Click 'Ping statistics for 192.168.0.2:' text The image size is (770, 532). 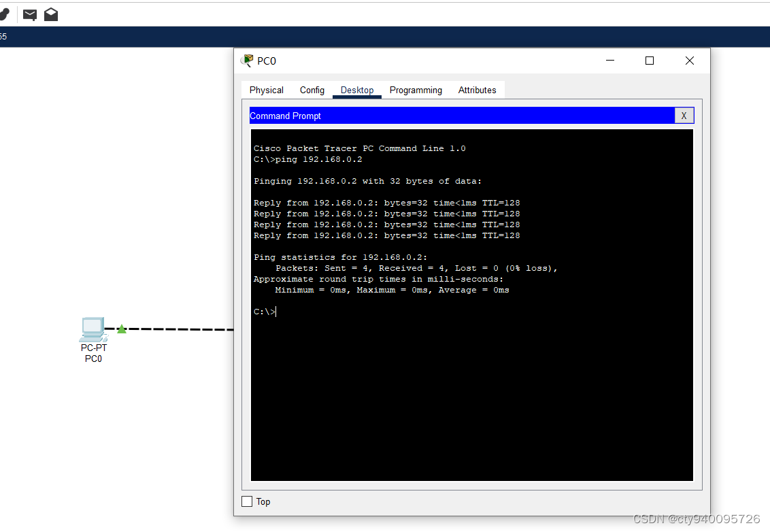coord(340,257)
